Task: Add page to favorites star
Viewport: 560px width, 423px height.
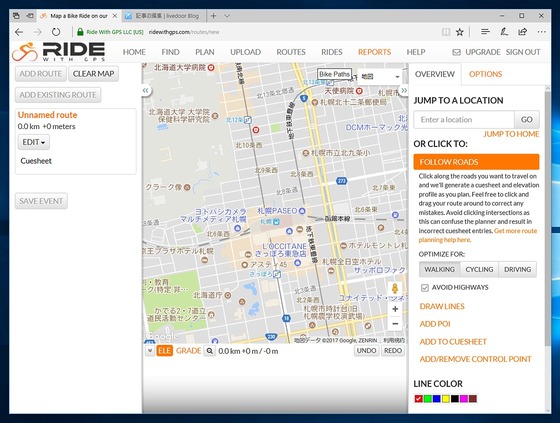Action: click(x=460, y=32)
